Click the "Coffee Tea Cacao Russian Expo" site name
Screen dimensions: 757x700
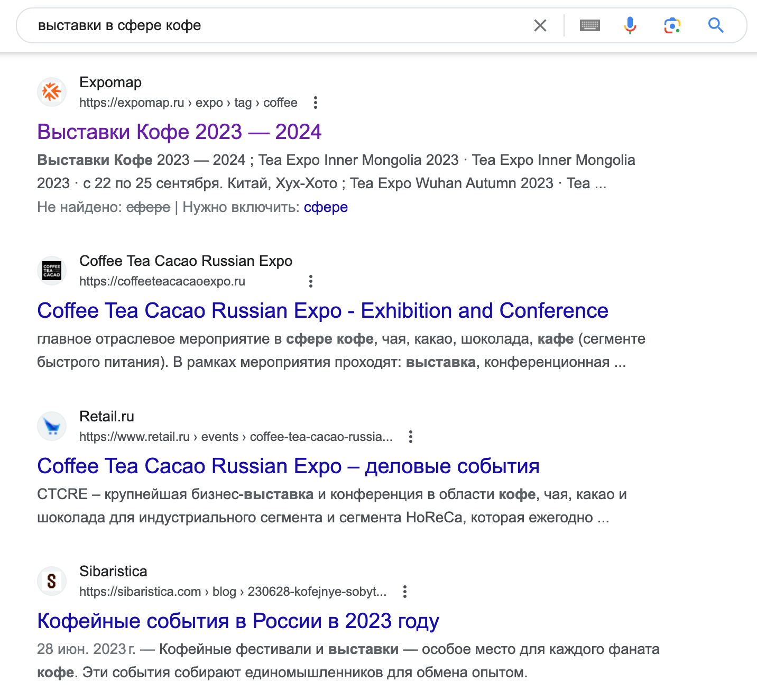pos(186,261)
